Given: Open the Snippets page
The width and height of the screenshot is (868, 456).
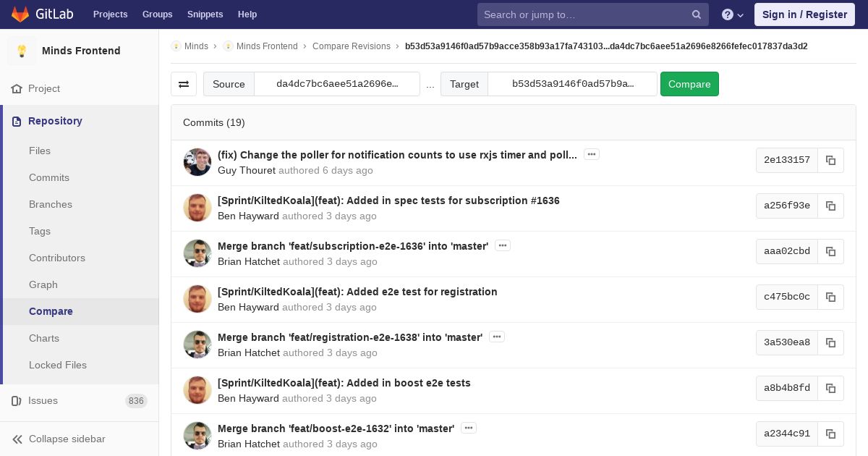Looking at the screenshot, I should tap(205, 14).
